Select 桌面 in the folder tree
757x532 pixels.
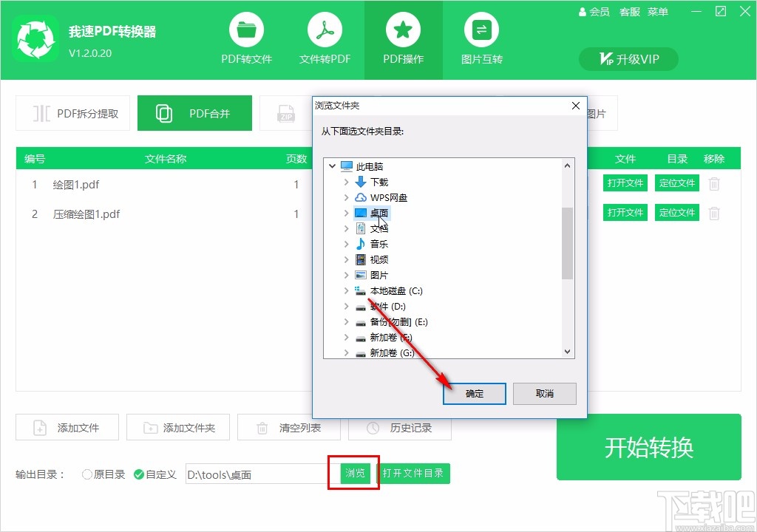tap(379, 213)
